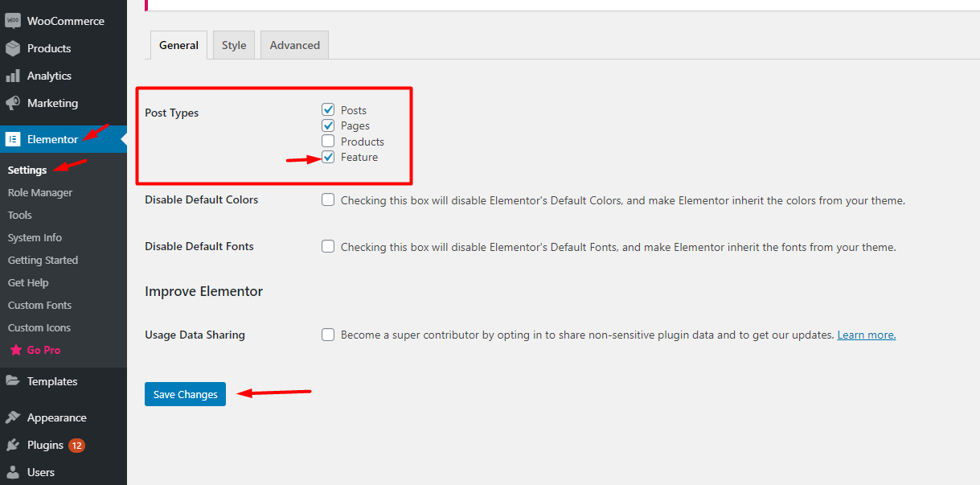Open the Custom Fonts page
This screenshot has height=485, width=980.
click(39, 305)
